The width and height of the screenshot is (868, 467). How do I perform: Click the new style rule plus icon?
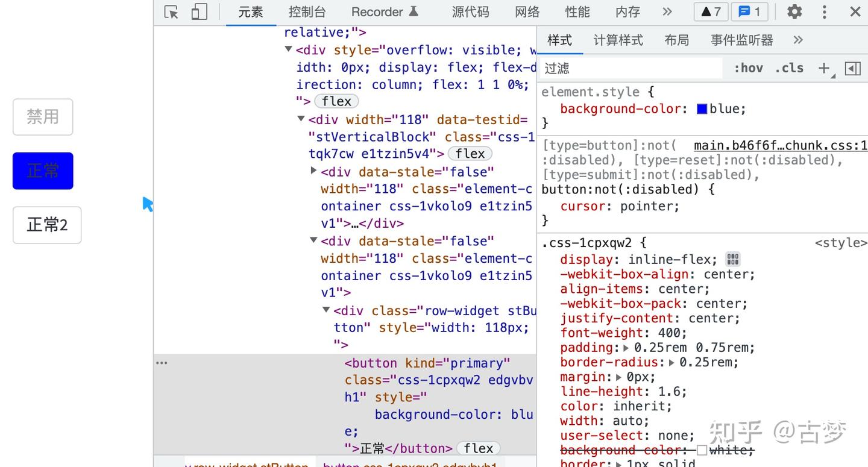point(824,67)
